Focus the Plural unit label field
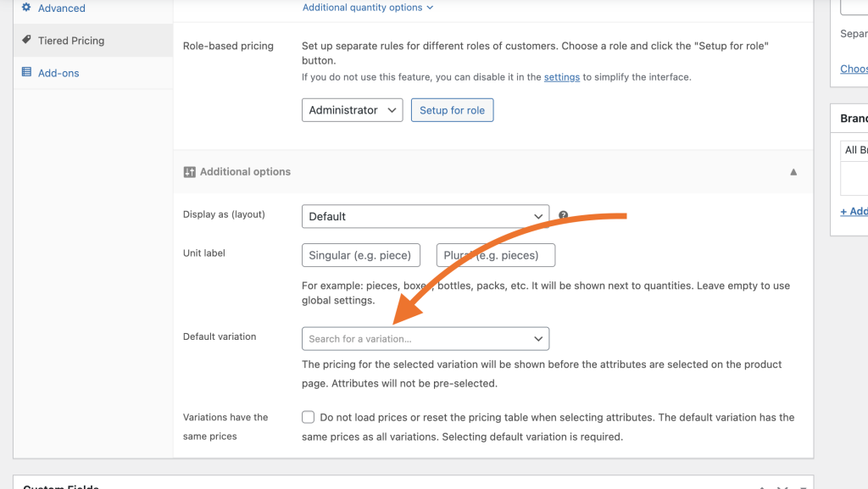 click(496, 255)
